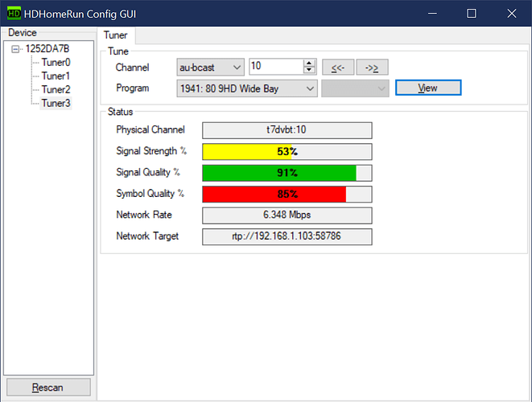
Task: Select Tuner0 in the device tree
Action: tap(56, 63)
